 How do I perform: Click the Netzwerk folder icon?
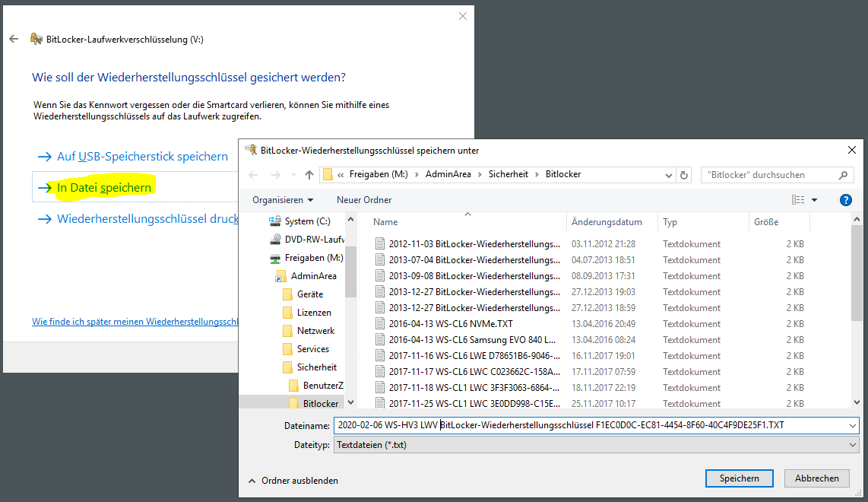click(x=287, y=331)
